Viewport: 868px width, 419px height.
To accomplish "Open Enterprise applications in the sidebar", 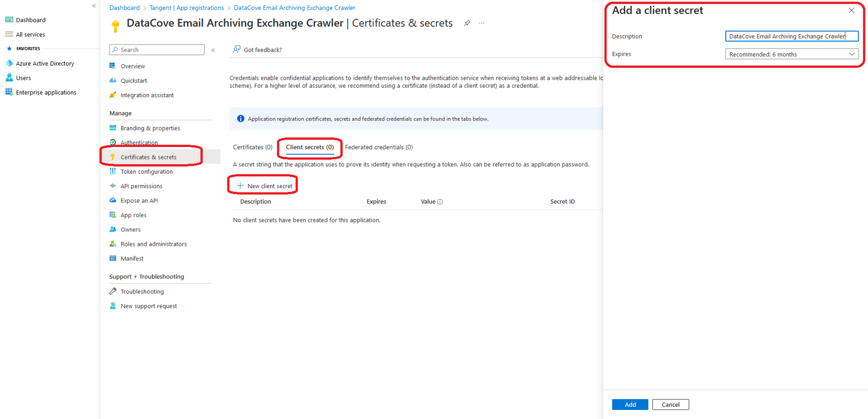I will coord(46,92).
